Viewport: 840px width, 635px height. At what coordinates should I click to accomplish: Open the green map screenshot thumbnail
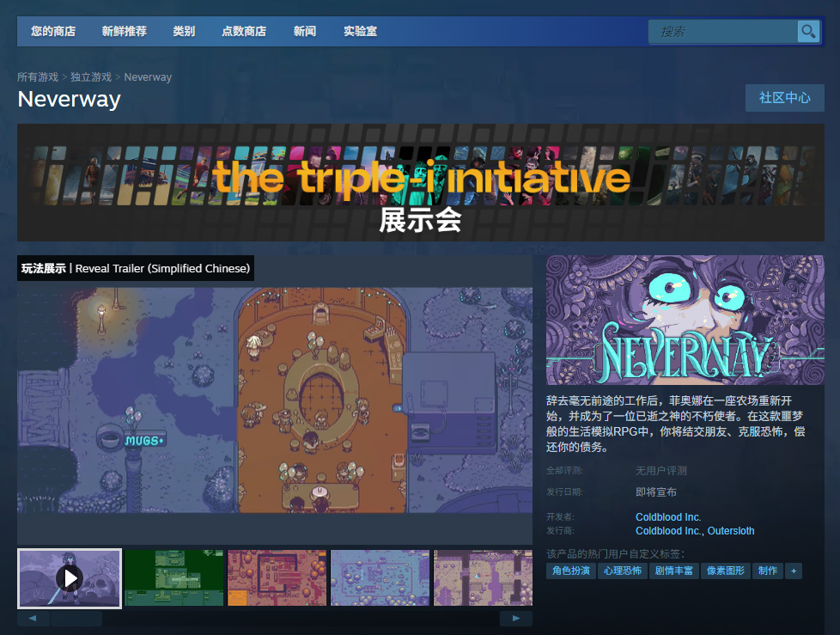tap(173, 577)
